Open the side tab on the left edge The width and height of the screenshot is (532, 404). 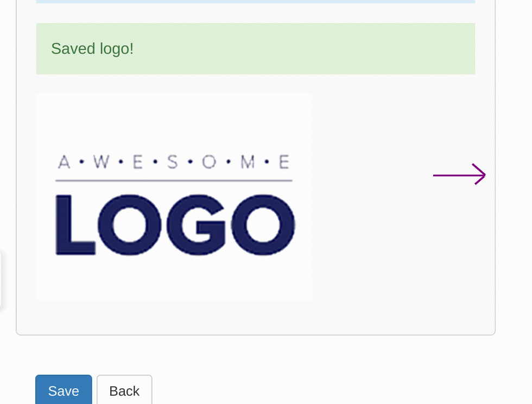pyautogui.click(x=1, y=280)
